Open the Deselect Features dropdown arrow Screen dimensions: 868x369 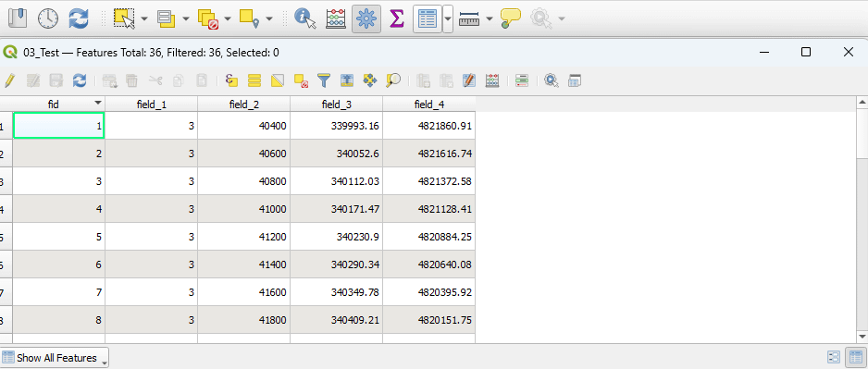tap(228, 18)
